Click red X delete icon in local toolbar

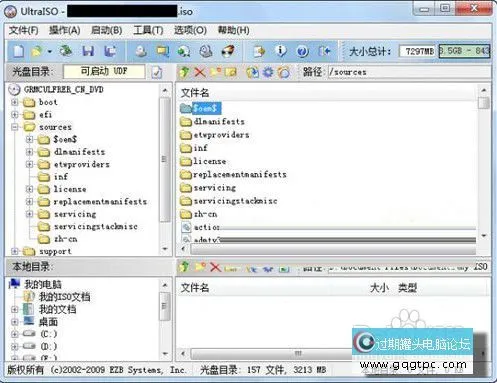tap(215, 267)
